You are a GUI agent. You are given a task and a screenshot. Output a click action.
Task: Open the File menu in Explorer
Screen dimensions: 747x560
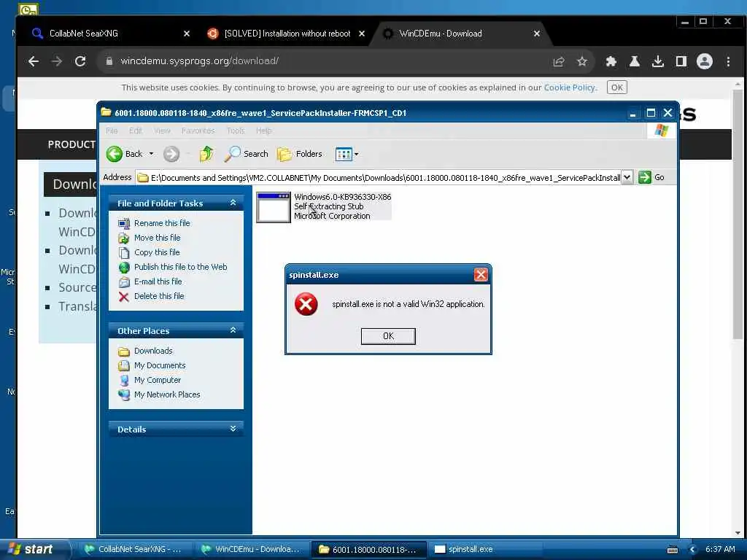coord(112,131)
